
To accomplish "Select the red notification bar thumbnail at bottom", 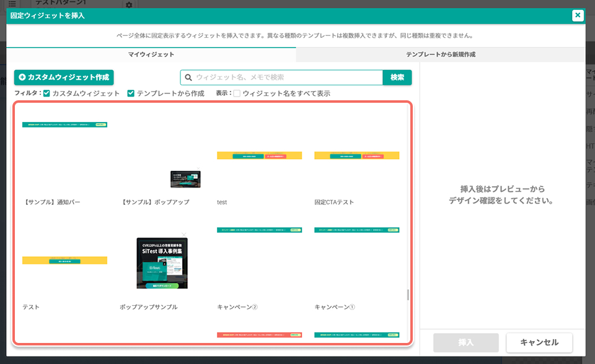I will click(x=260, y=335).
